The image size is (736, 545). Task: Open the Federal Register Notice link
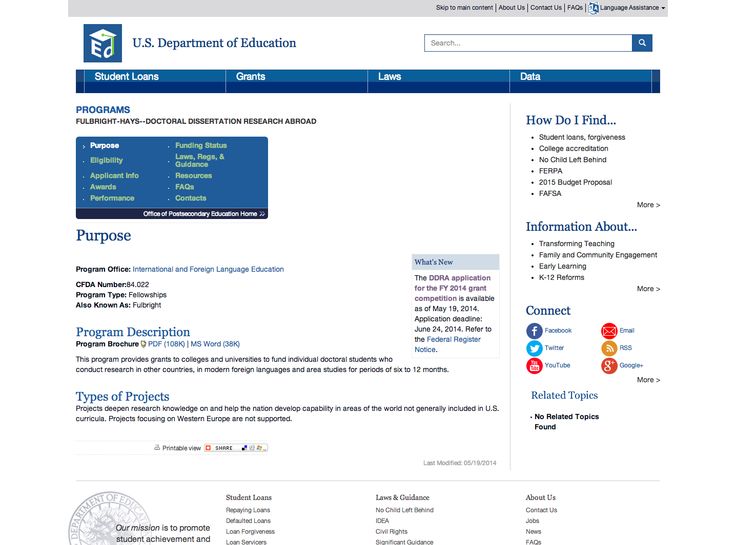tap(447, 345)
